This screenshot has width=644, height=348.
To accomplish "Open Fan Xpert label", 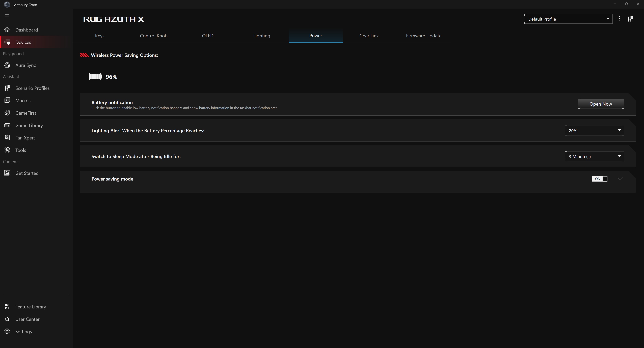I will pos(25,138).
